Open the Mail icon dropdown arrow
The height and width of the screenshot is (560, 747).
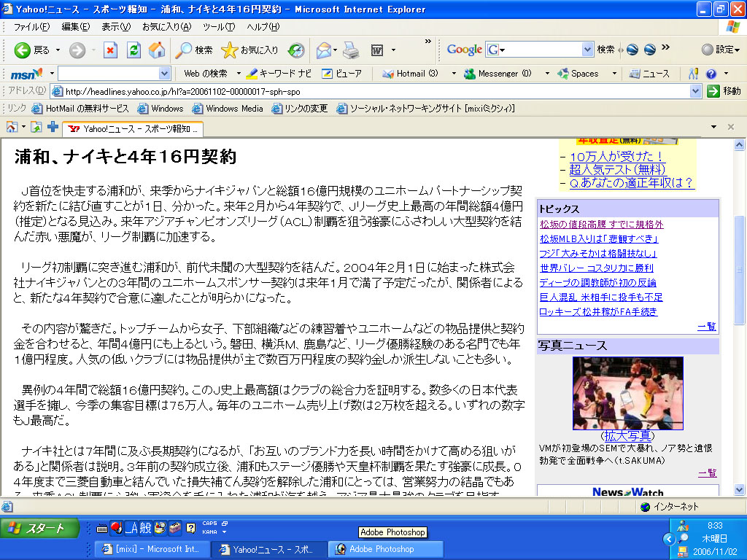coord(336,50)
